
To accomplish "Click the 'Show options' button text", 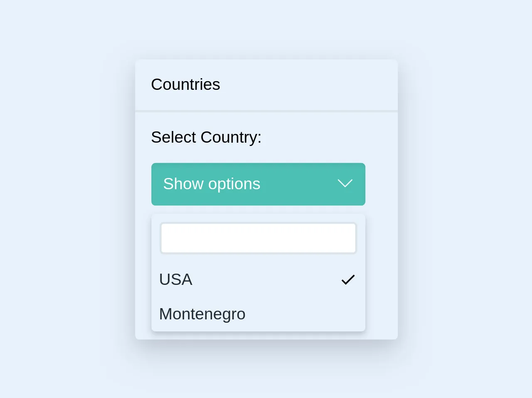I will [212, 184].
